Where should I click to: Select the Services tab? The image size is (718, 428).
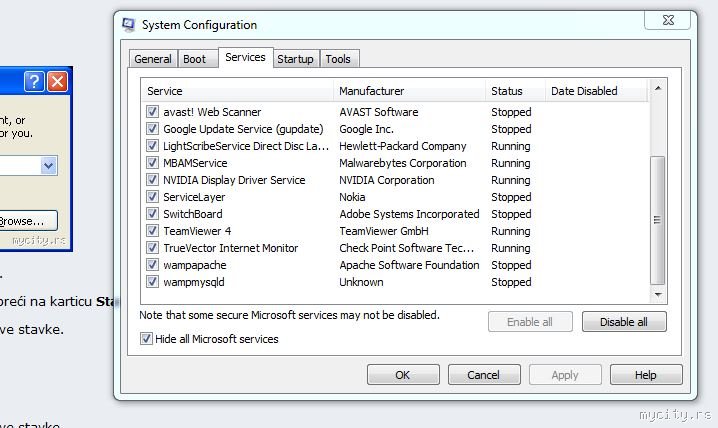tap(245, 57)
